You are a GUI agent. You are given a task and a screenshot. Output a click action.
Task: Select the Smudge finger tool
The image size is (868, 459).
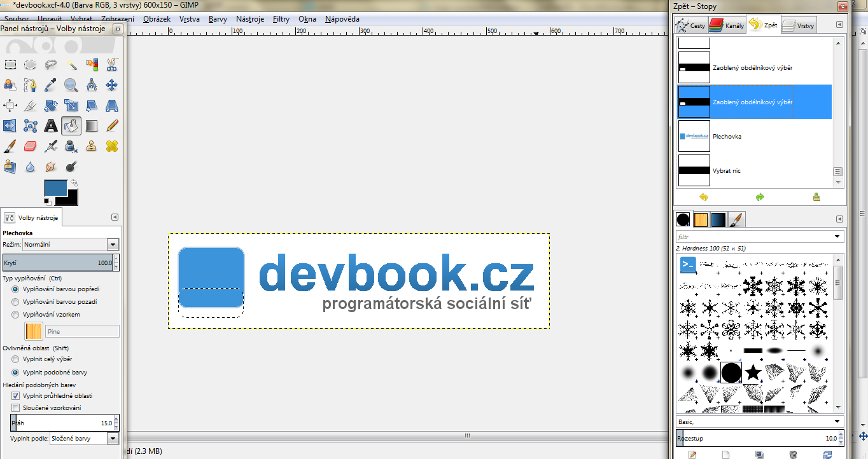[x=51, y=166]
